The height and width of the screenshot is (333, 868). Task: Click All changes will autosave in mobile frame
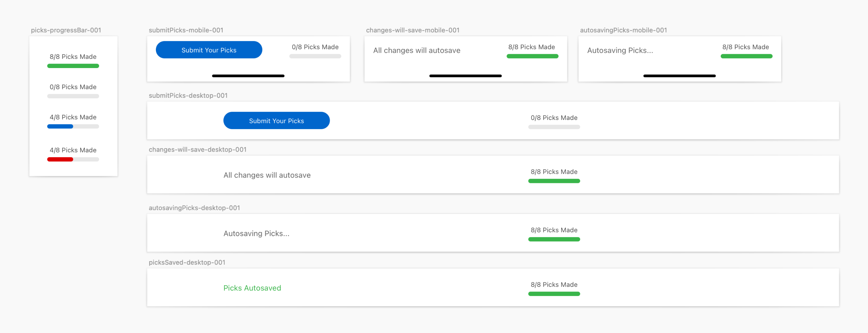click(416, 50)
